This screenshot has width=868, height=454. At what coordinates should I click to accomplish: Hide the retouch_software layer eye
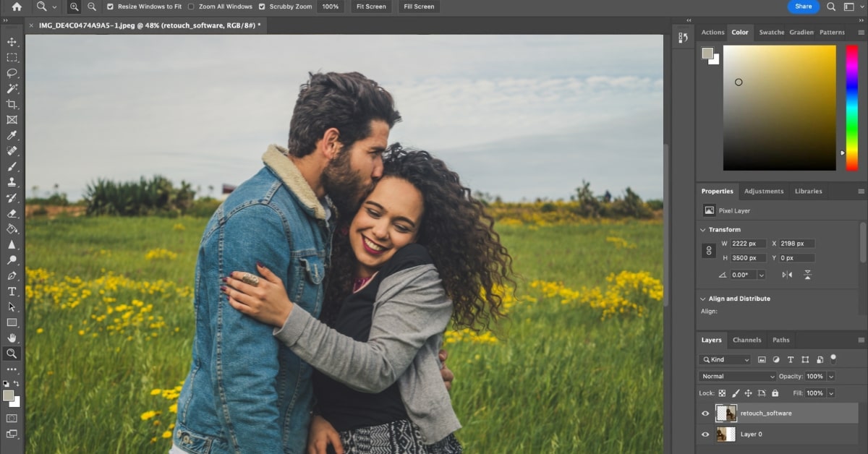point(705,414)
